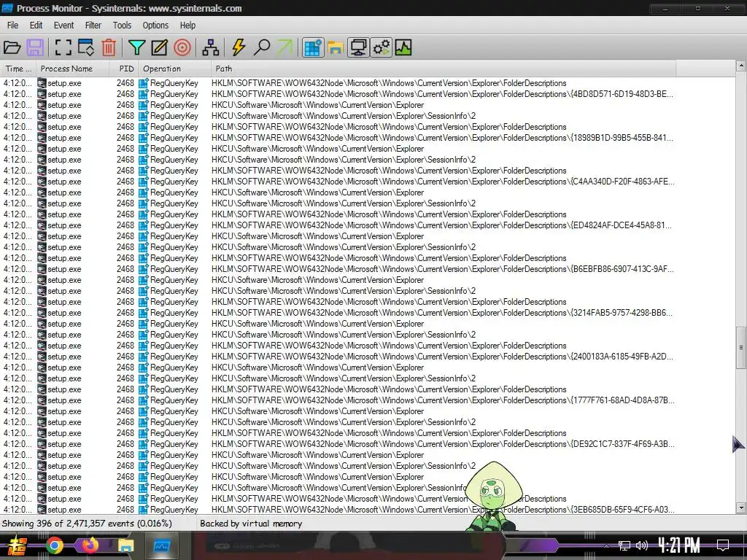This screenshot has width=747, height=560.
Task: Click the vertical scrollbar down arrow
Action: [741, 507]
